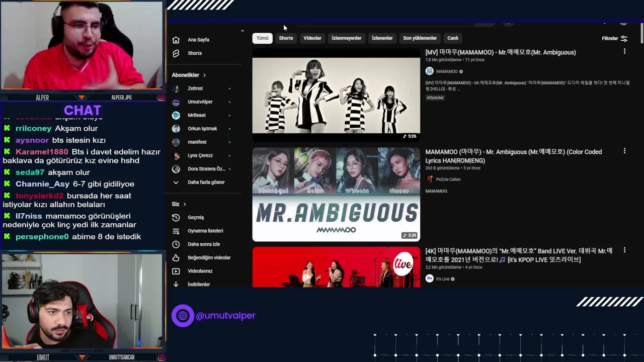
Task: Open the Ana Sayfa home icon
Action: 176,40
